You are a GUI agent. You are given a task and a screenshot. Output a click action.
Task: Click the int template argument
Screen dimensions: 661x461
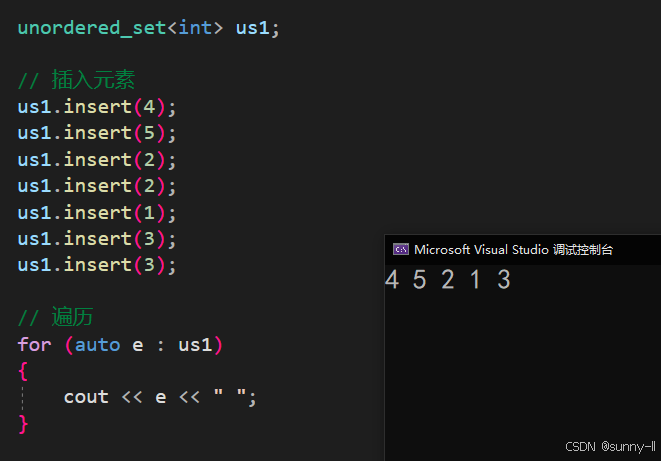[x=195, y=27]
